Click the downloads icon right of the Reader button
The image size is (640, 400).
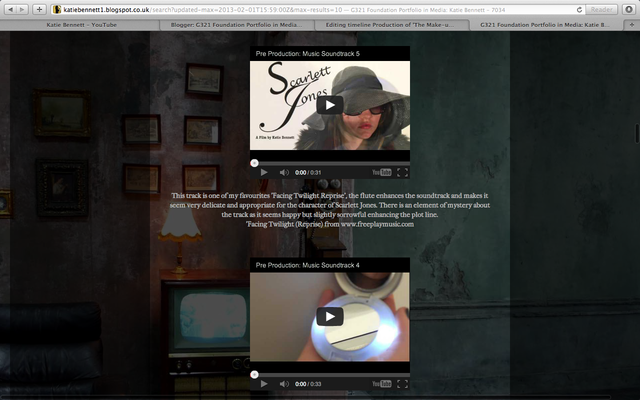click(629, 9)
